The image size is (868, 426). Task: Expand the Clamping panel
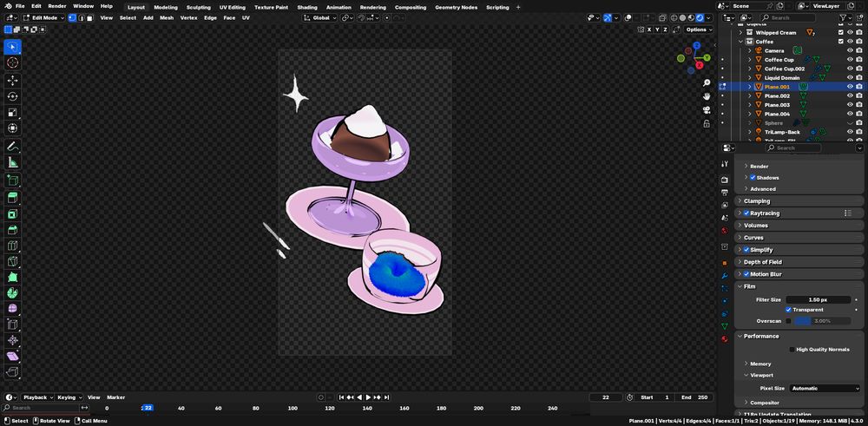pyautogui.click(x=799, y=201)
